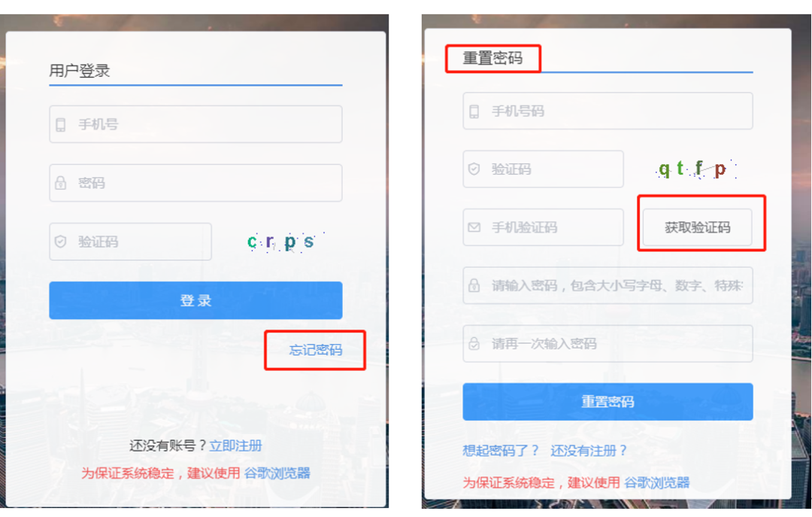Screen dimensions: 812x517
Task: Click the 获取验证码 button
Action: pyautogui.click(x=698, y=227)
